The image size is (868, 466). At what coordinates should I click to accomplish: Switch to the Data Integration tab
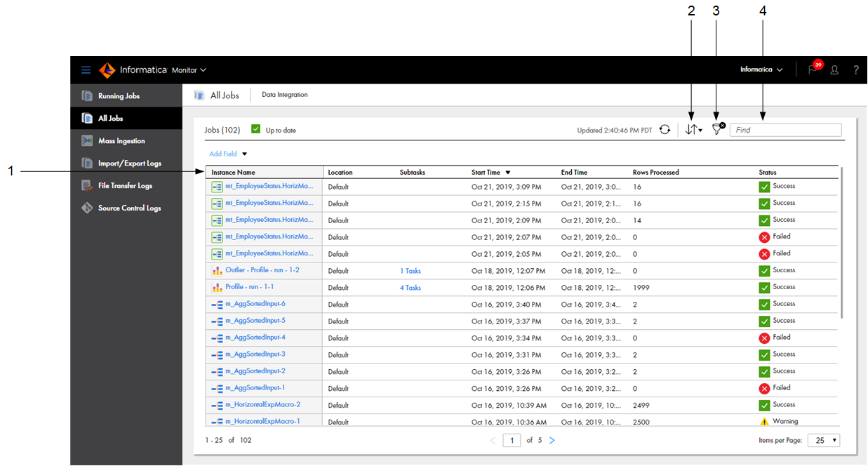[x=284, y=95]
